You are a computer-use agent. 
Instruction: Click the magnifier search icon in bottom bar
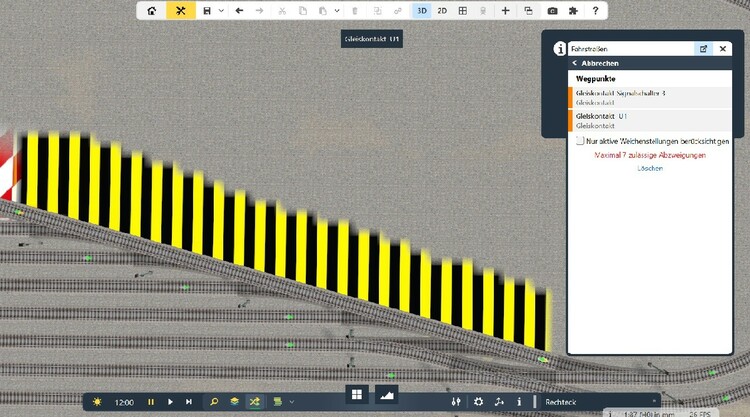tap(214, 402)
